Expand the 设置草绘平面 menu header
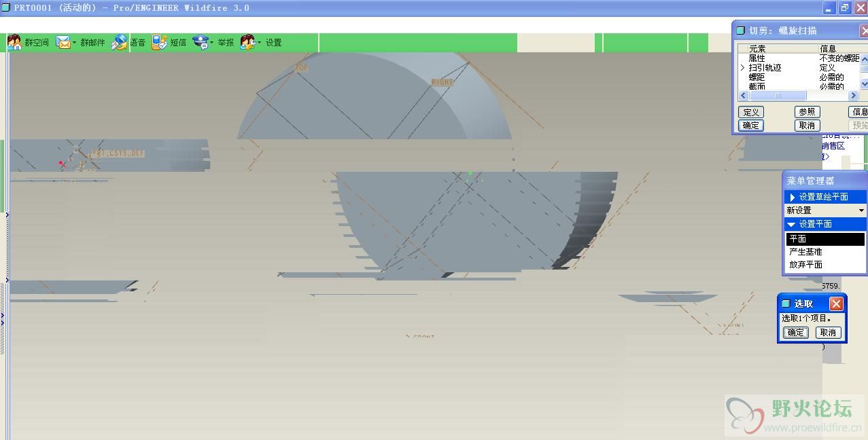 (x=825, y=197)
